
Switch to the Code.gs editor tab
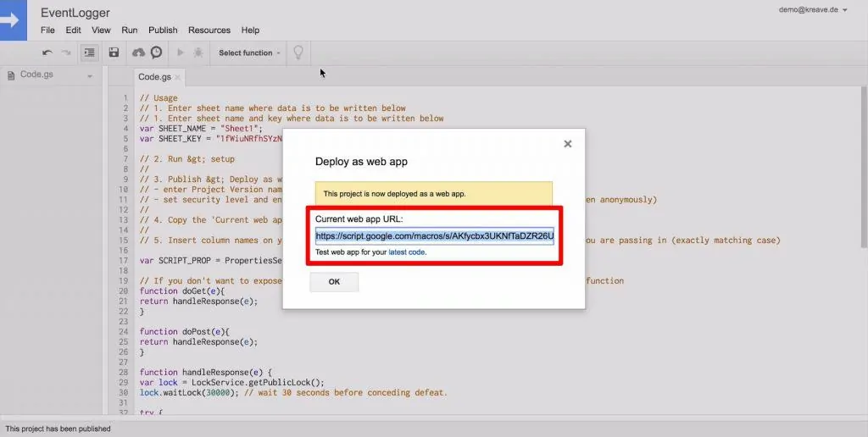click(159, 77)
